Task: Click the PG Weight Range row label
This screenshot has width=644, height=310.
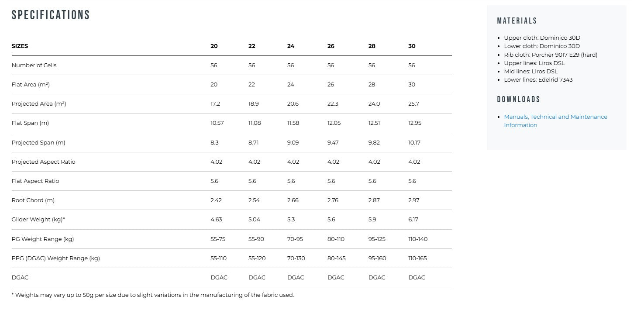Action: tap(43, 239)
